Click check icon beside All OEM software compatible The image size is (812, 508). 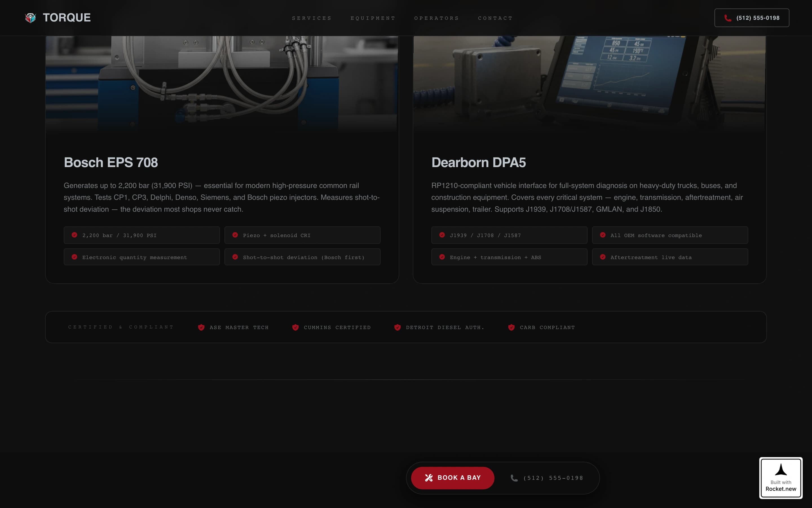pyautogui.click(x=603, y=235)
